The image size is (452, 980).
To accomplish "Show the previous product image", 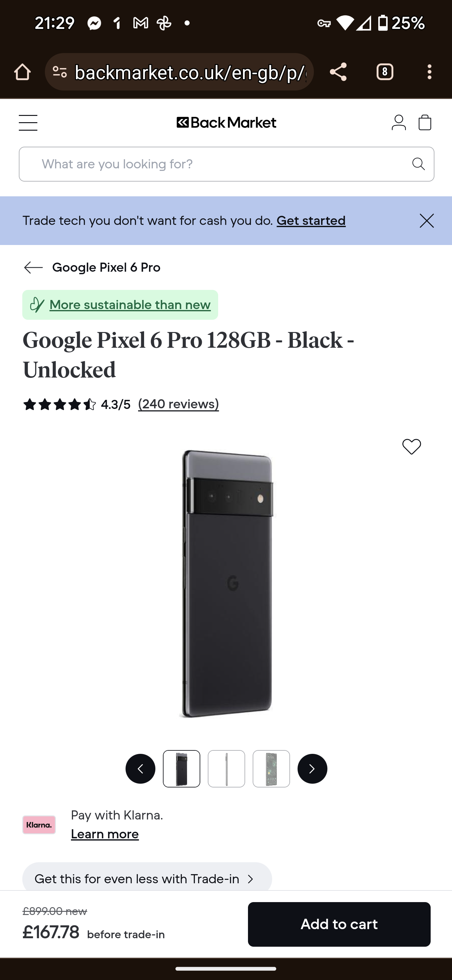I will tap(140, 769).
